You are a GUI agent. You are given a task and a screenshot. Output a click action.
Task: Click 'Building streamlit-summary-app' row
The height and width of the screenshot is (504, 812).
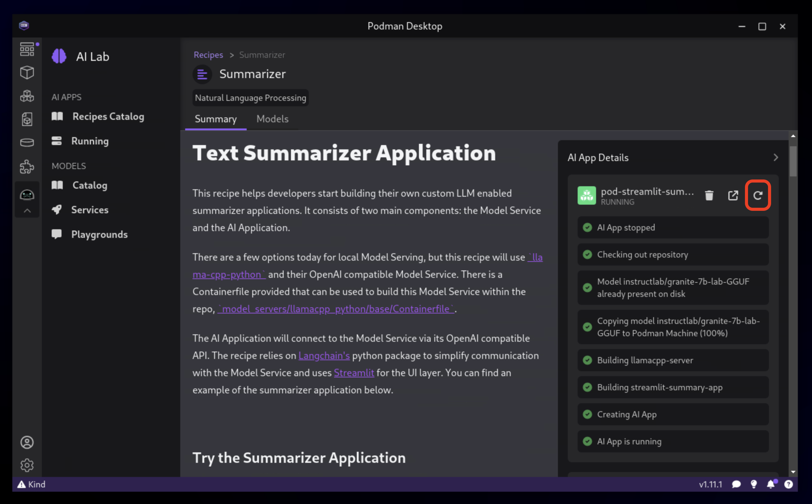(x=673, y=387)
